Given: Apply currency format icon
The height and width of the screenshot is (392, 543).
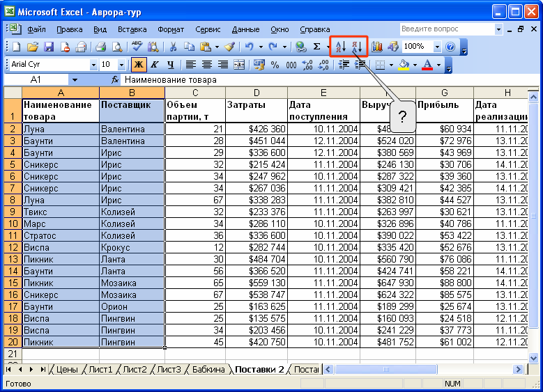Looking at the screenshot, I should (x=259, y=65).
